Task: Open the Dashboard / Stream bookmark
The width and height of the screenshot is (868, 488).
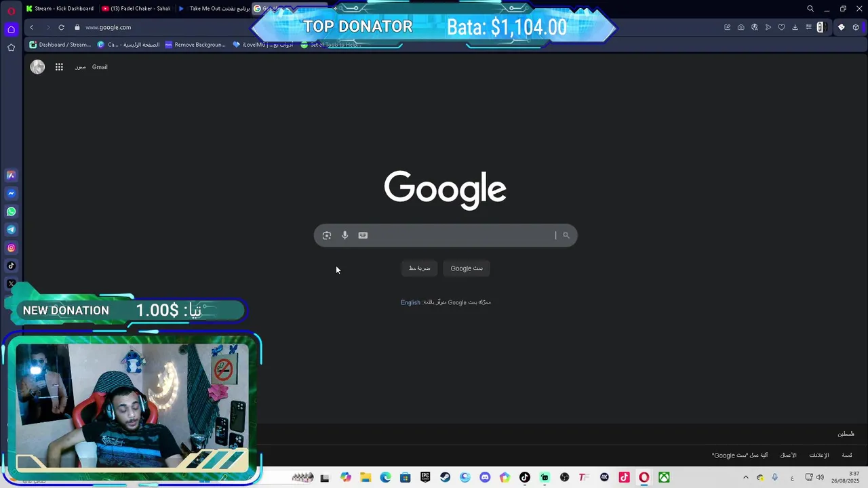Action: tap(60, 45)
